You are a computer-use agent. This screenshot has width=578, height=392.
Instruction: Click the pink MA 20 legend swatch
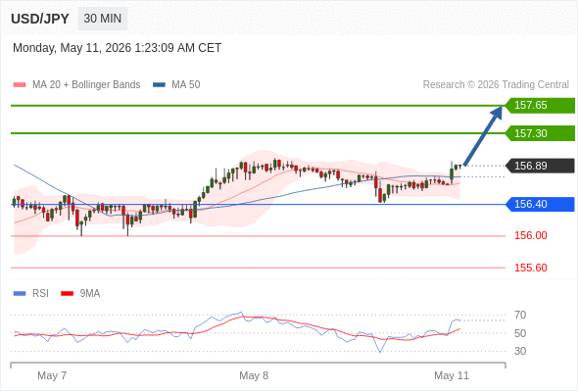20,85
